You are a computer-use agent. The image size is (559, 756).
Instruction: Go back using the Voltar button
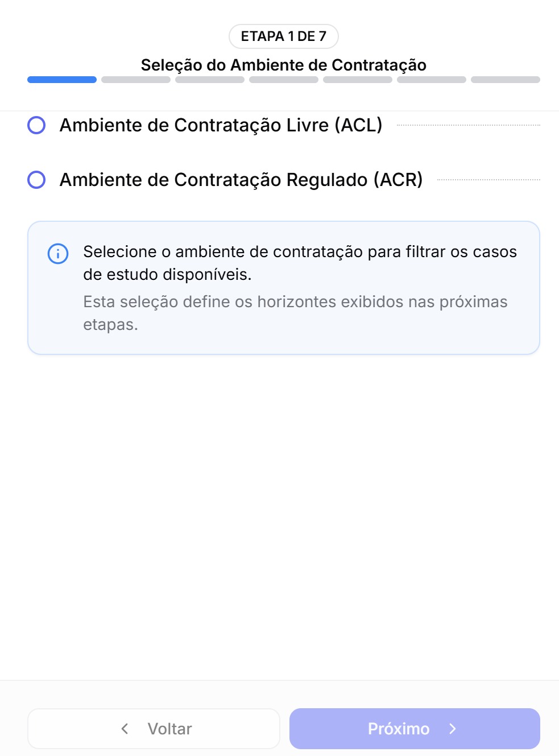point(154,729)
